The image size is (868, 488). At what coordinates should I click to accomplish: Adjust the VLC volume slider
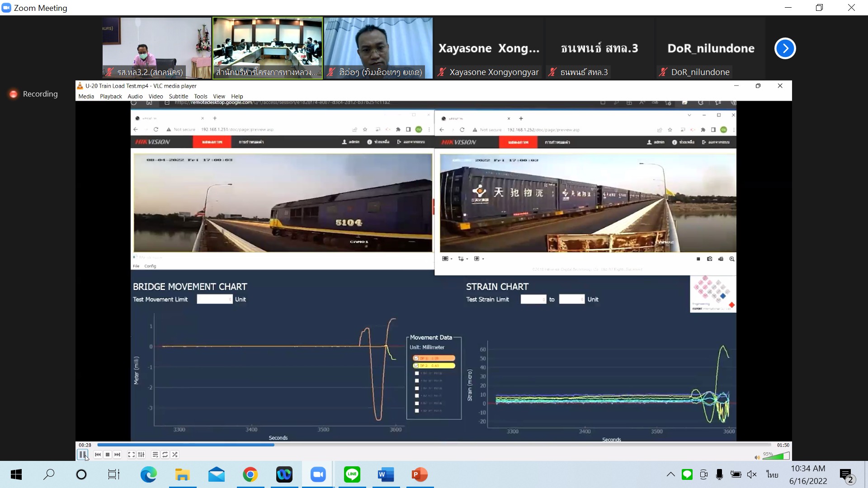(x=776, y=456)
